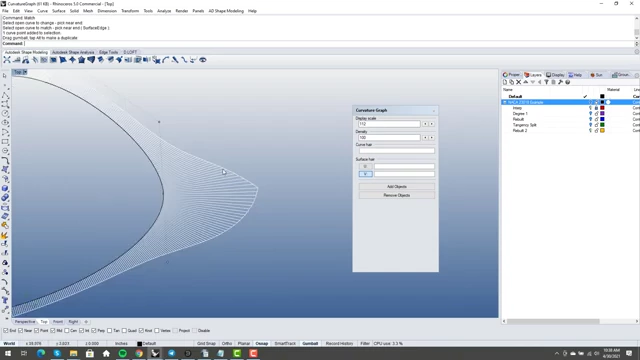The height and width of the screenshot is (360, 640).
Task: Create a new layer in Layers panel
Action: [x=505, y=82]
